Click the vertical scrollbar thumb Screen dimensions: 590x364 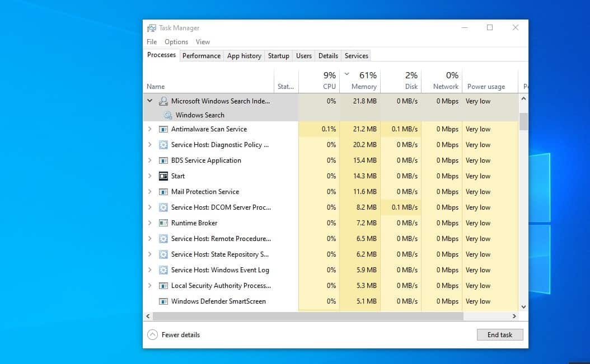coord(523,121)
